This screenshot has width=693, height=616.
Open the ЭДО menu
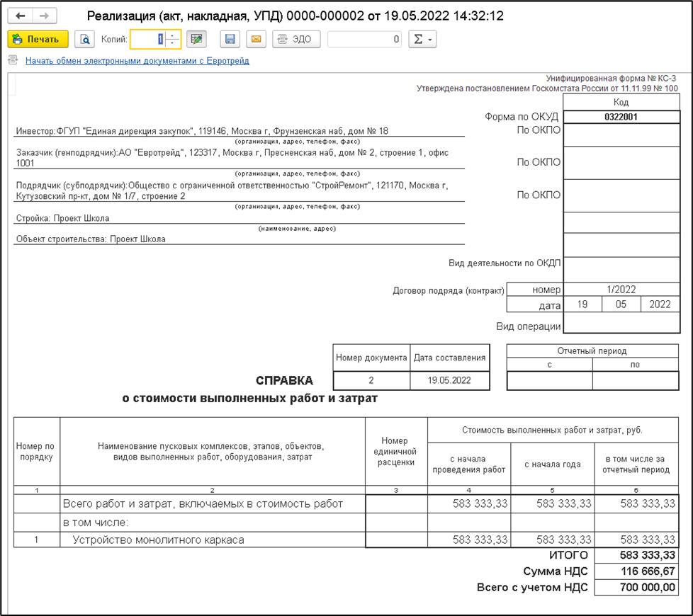coord(295,40)
